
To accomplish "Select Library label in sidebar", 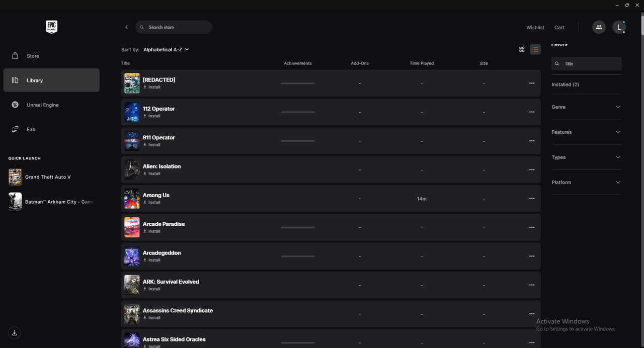I will pyautogui.click(x=35, y=80).
